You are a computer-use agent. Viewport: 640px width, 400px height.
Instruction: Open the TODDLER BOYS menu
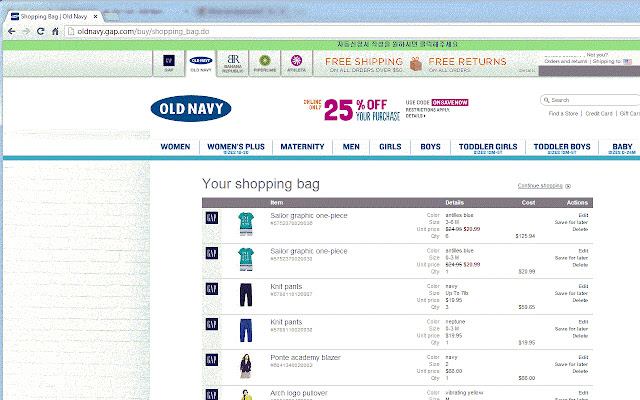(562, 147)
